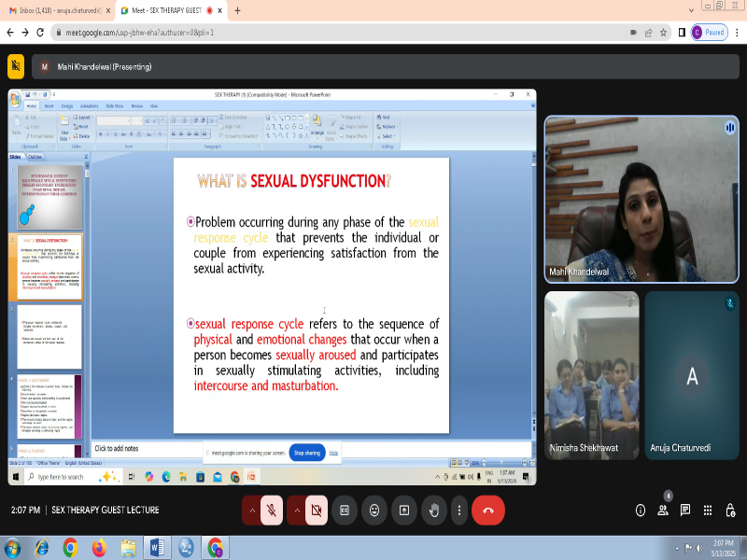Image resolution: width=747 pixels, height=560 pixels.
Task: Expand audio settings arrow beside microphone
Action: [x=251, y=511]
